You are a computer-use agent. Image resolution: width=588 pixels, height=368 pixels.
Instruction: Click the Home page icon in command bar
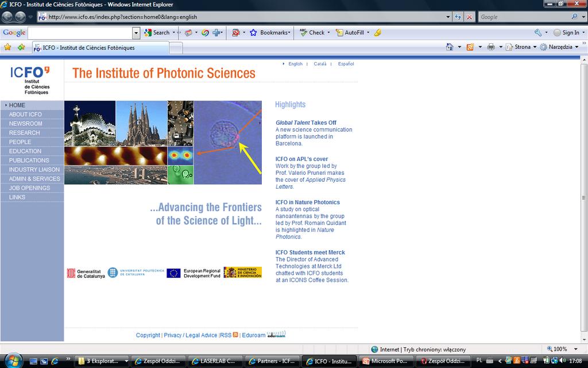click(x=450, y=47)
